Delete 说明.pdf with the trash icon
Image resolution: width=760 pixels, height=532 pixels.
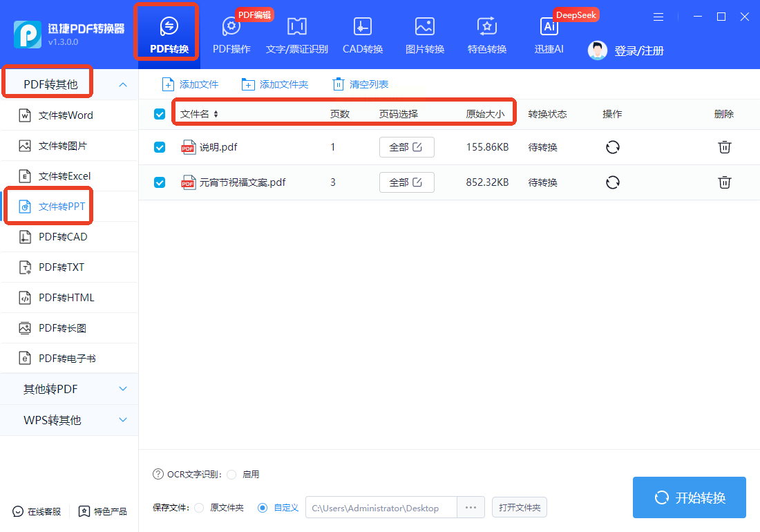[724, 146]
